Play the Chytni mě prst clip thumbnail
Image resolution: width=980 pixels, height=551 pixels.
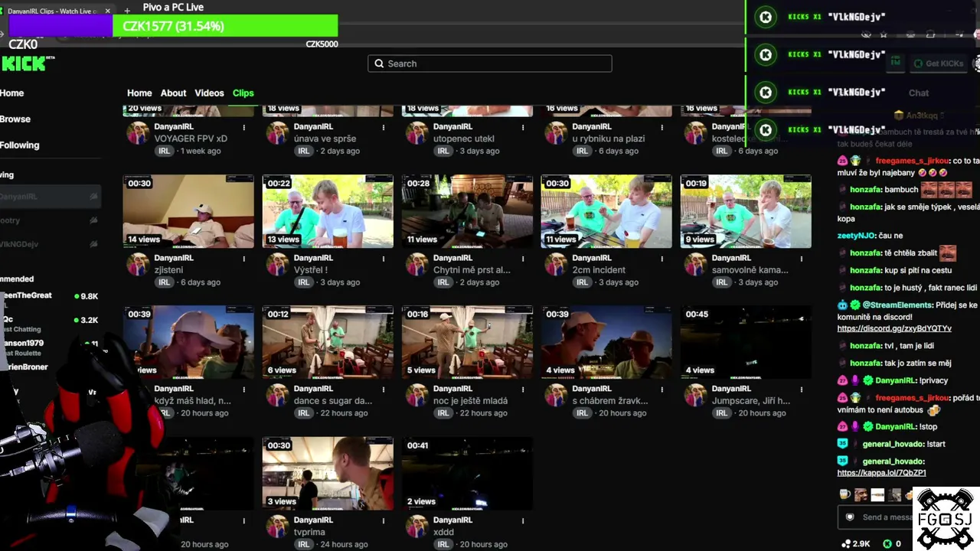[x=467, y=211]
